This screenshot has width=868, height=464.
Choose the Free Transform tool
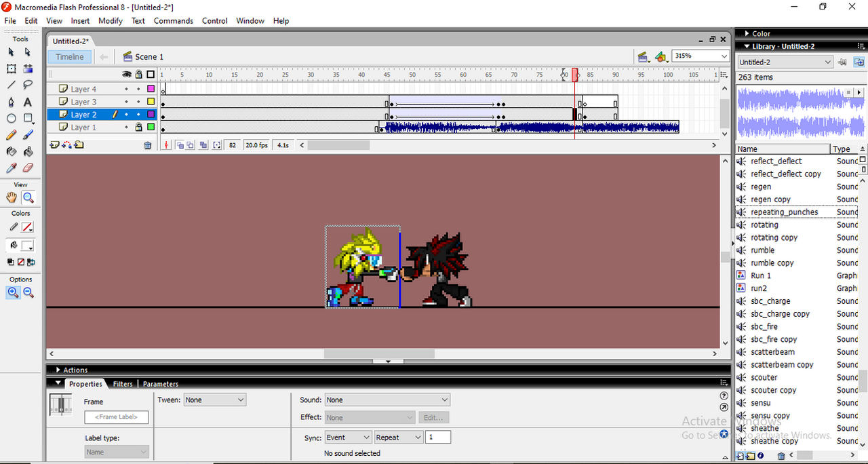click(x=12, y=69)
